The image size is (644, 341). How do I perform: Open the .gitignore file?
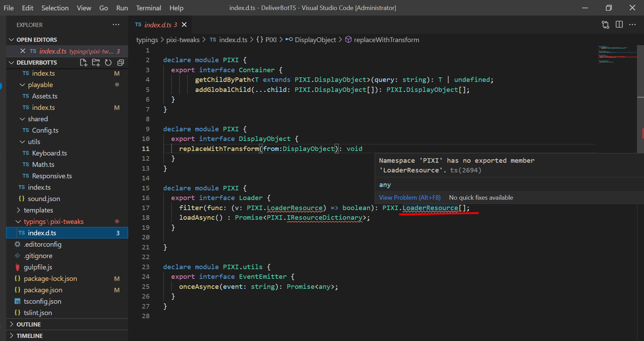pos(38,256)
